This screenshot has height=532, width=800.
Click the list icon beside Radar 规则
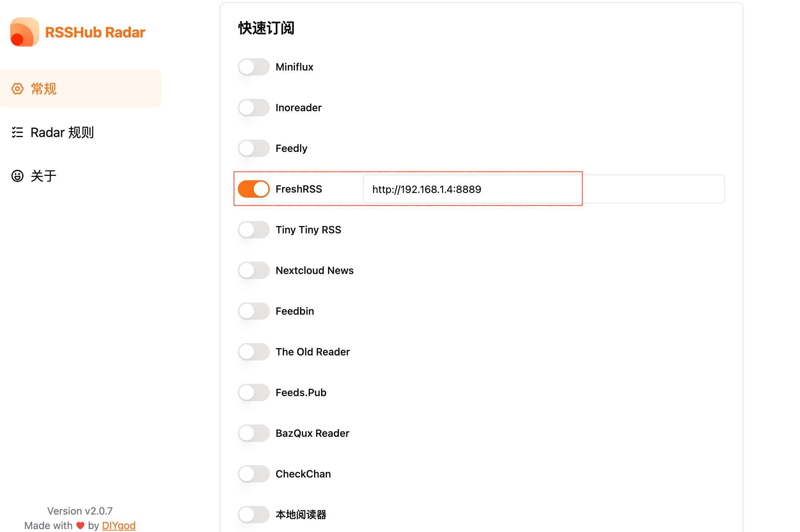pyautogui.click(x=17, y=132)
